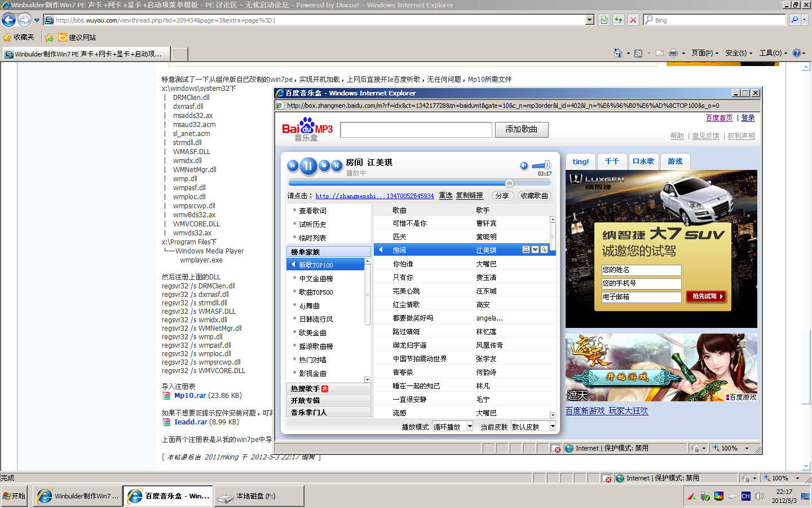Click the Bing search magnifier button

(795, 20)
